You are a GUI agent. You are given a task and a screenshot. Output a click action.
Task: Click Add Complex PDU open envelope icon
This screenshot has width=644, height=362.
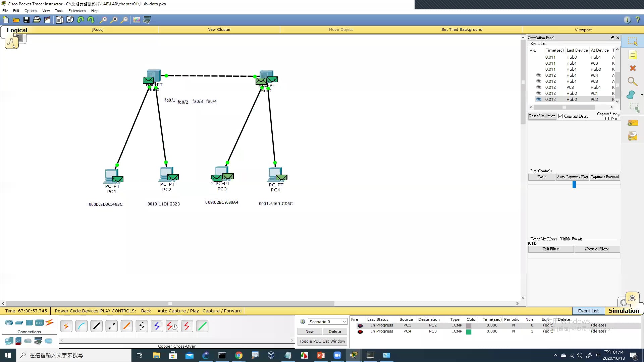click(633, 136)
